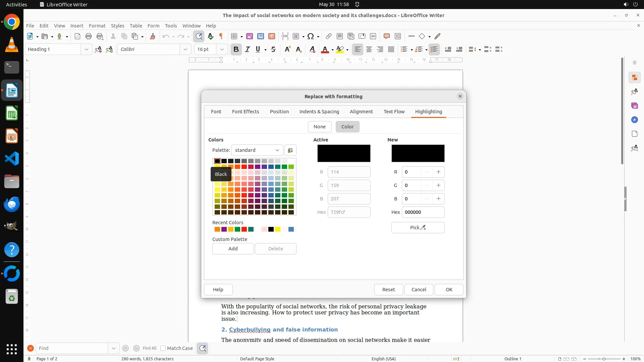The height and width of the screenshot is (362, 644).
Task: Switch to the Font Effects tab
Action: click(245, 112)
